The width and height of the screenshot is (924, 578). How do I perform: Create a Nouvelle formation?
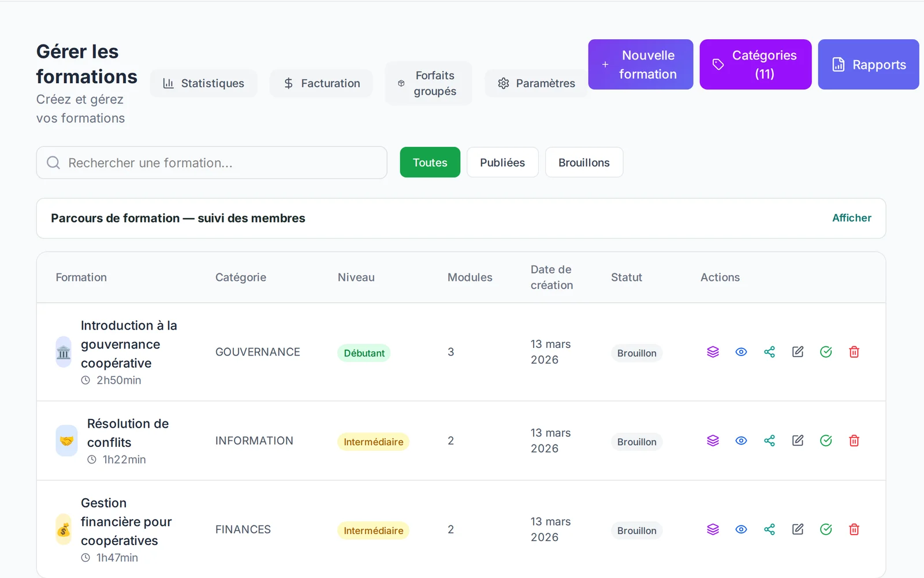[640, 65]
